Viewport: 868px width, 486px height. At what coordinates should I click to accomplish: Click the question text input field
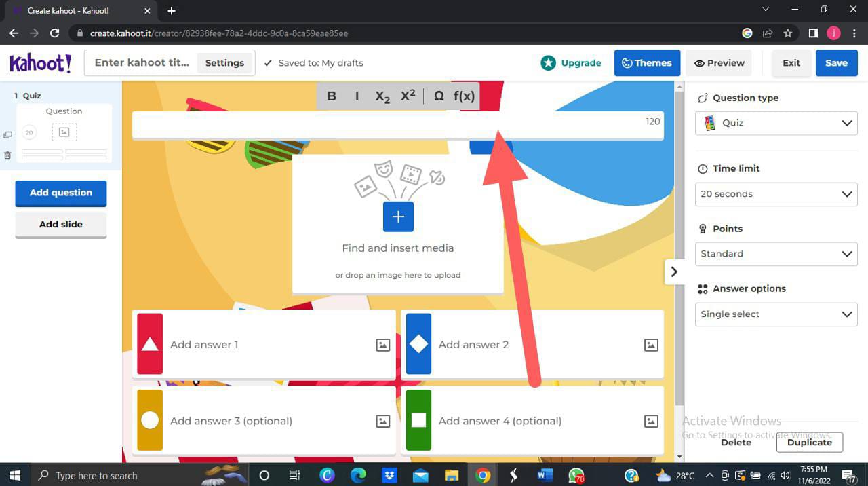[x=398, y=125]
